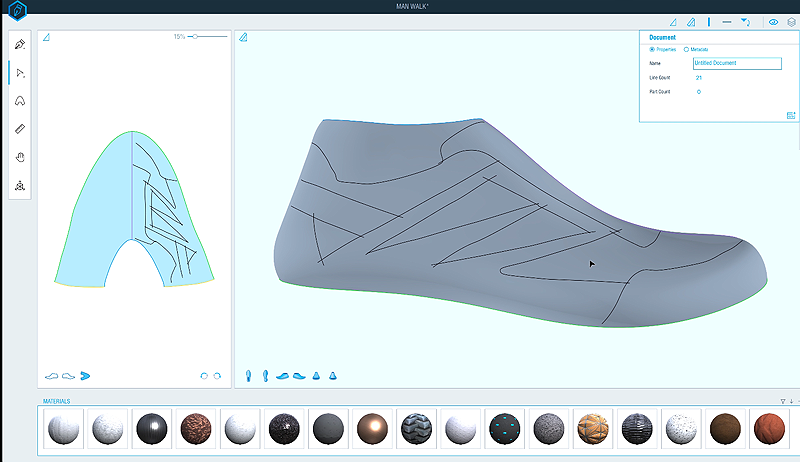This screenshot has height=462, width=800.
Task: Activate the arrow Select tool
Action: pos(21,73)
